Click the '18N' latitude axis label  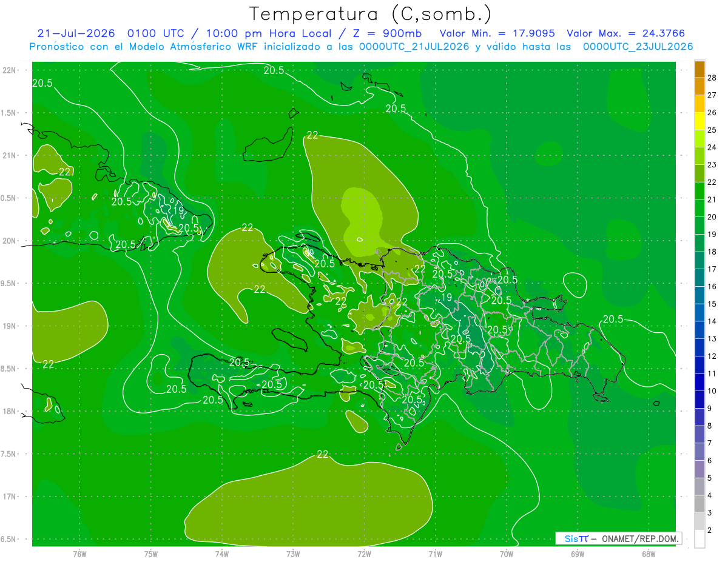(x=10, y=412)
